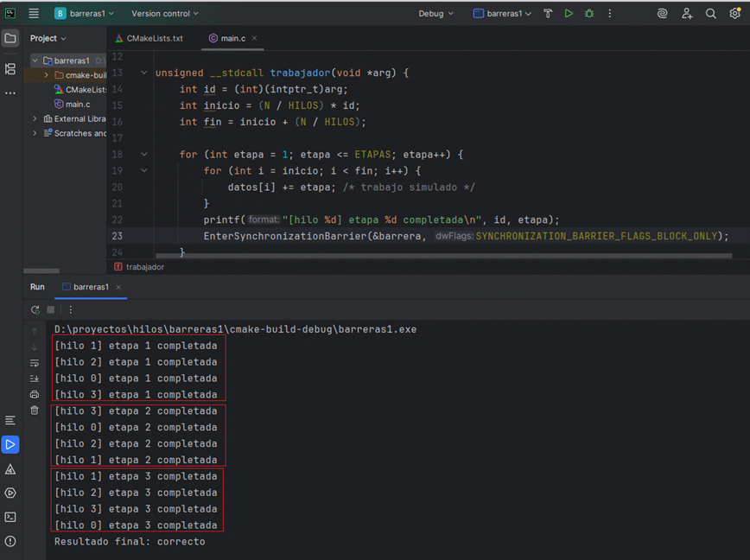Image resolution: width=750 pixels, height=560 pixels.
Task: Collapse the trabajador function fold marker
Action: coord(144,73)
